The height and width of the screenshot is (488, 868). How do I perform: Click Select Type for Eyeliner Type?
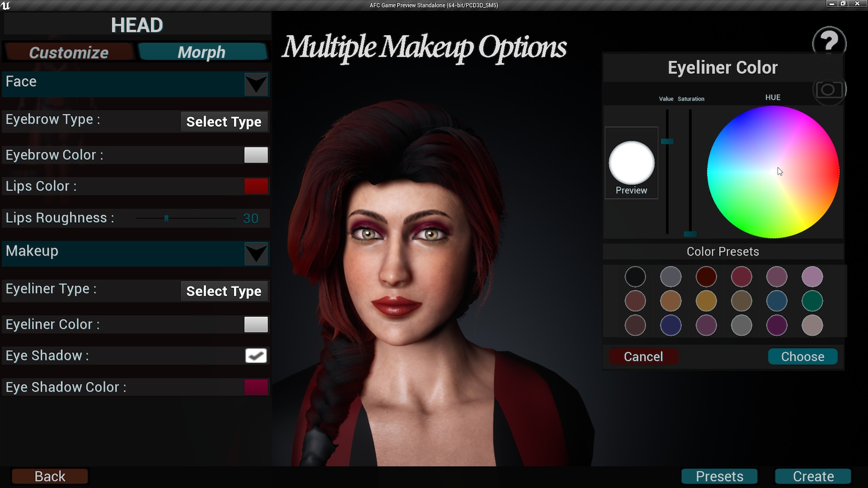click(x=224, y=291)
